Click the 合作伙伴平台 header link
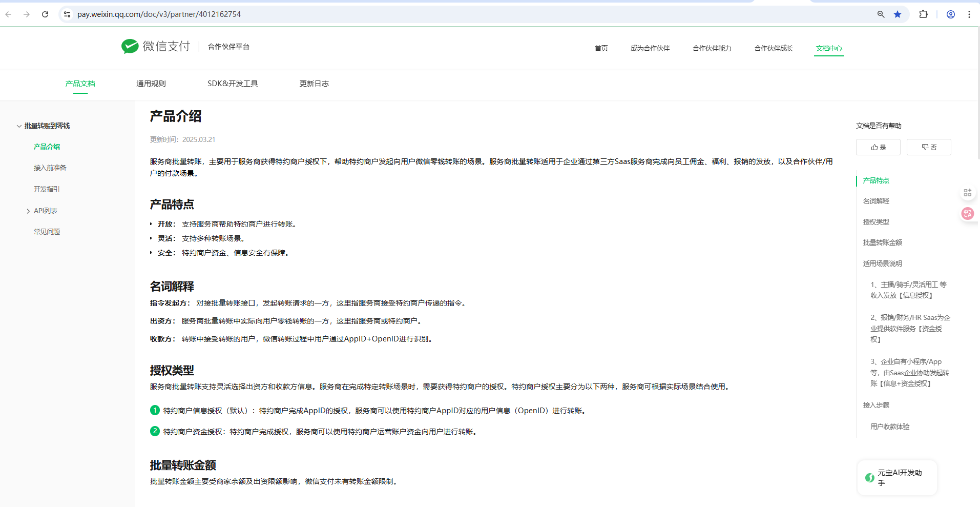Viewport: 980px width, 507px height. (x=228, y=47)
